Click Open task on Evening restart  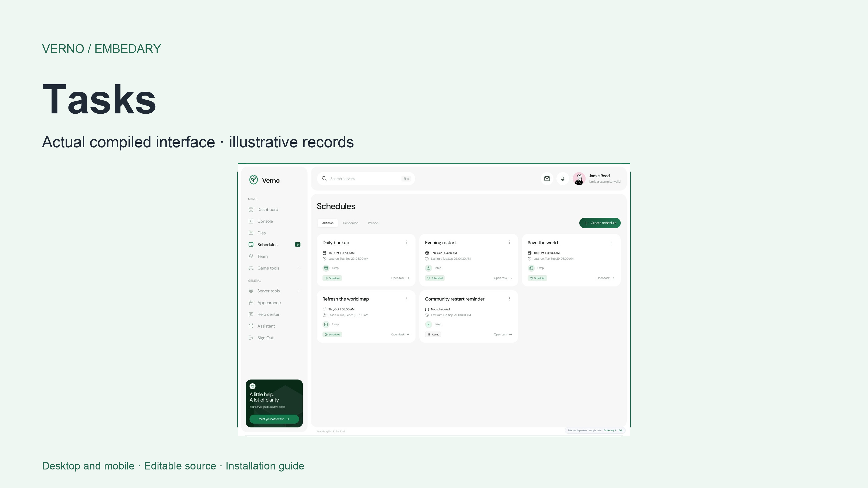coord(503,278)
